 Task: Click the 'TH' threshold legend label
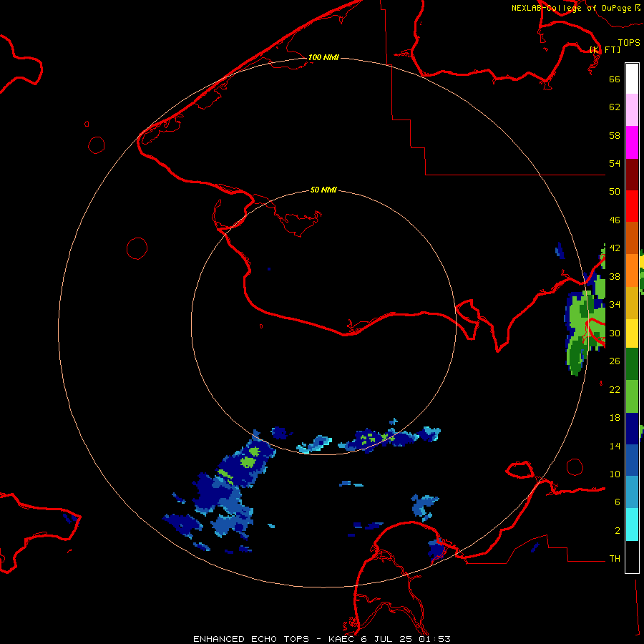(615, 559)
